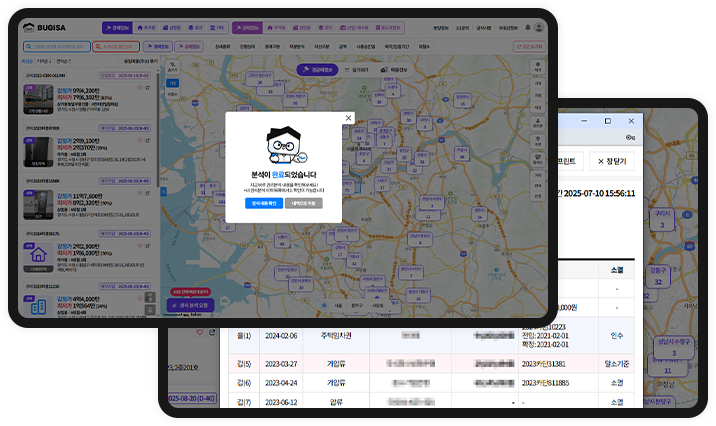The image size is (716, 426).
Task: Click the blue confirm button in the popup
Action: point(265,203)
